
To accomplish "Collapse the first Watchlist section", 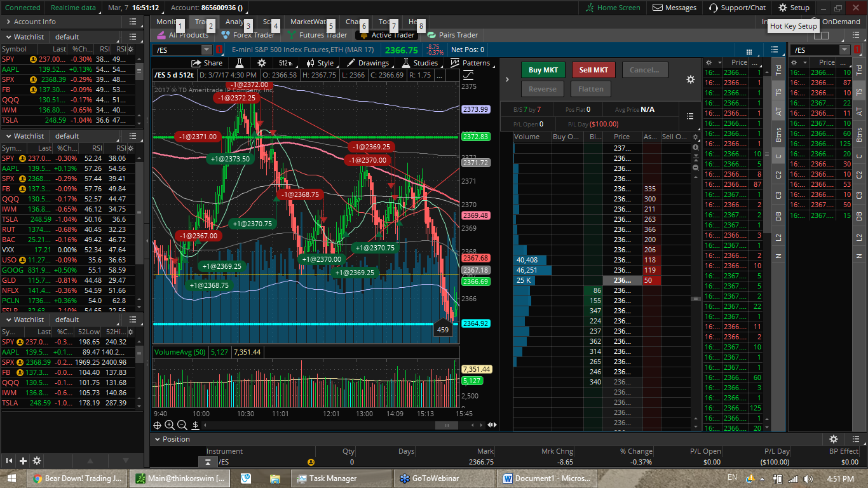I will [x=8, y=37].
